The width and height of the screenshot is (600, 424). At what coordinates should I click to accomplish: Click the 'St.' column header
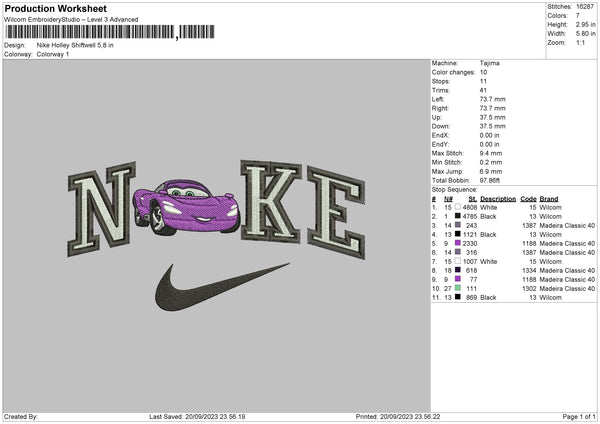pos(473,199)
